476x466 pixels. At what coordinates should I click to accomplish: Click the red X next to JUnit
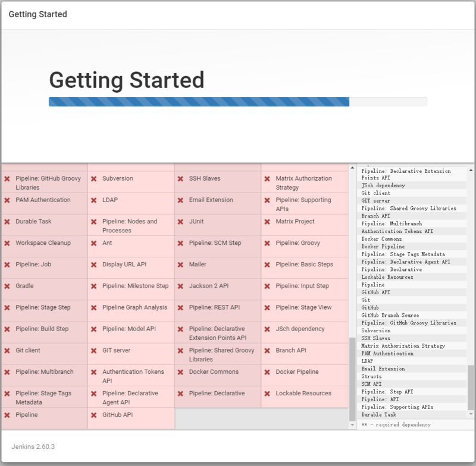(x=181, y=221)
